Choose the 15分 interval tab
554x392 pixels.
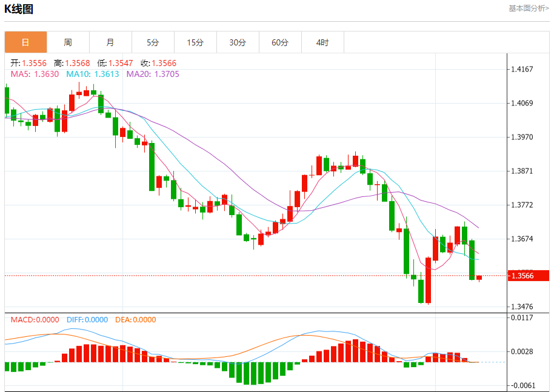pos(195,42)
